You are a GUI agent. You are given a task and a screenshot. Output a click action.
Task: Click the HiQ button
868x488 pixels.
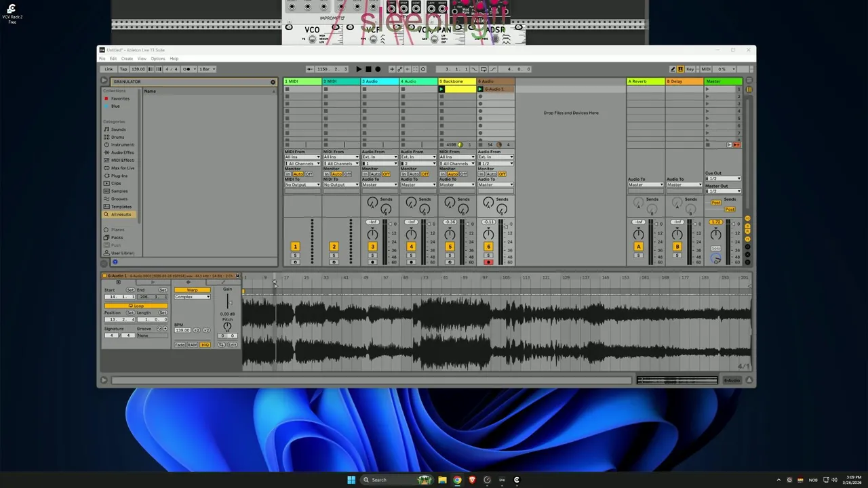pyautogui.click(x=205, y=345)
